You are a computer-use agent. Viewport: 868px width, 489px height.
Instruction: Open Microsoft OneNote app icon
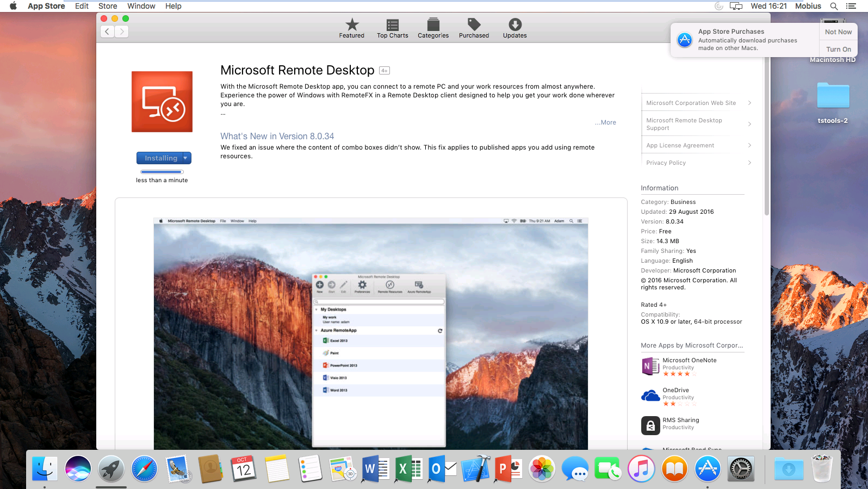pos(650,367)
